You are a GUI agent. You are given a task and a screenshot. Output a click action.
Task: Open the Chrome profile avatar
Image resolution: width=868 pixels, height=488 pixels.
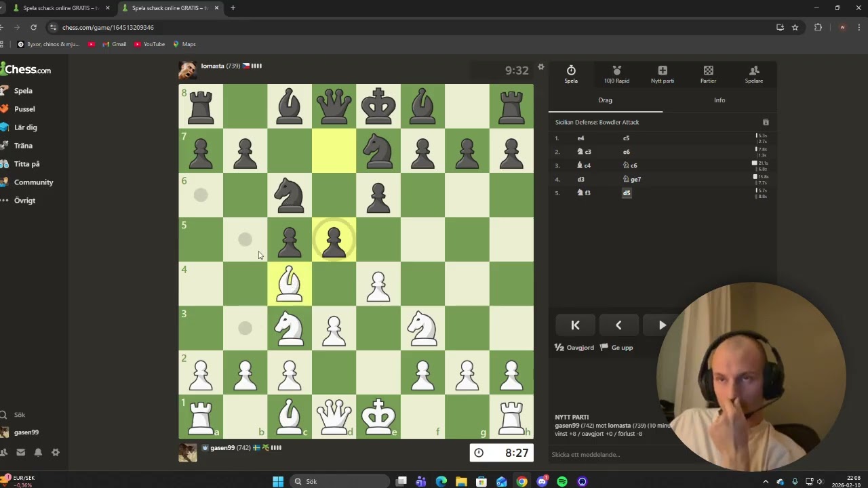[842, 27]
